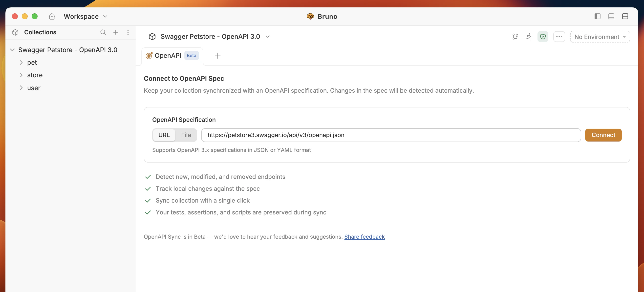
Task: Toggle the left sidebar visibility
Action: point(598,16)
